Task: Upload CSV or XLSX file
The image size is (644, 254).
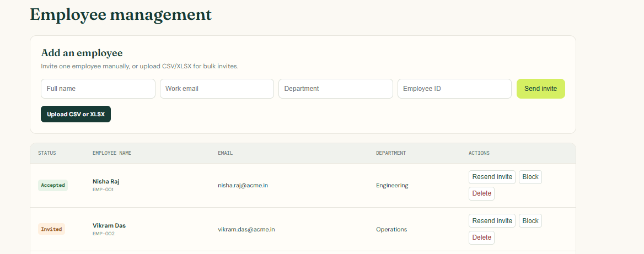Action: [76, 114]
